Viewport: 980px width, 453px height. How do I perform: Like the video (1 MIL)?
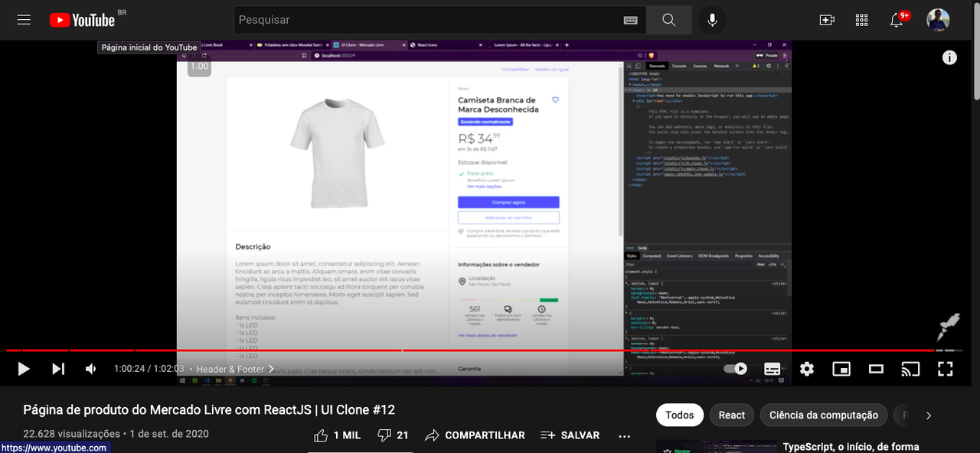[338, 435]
